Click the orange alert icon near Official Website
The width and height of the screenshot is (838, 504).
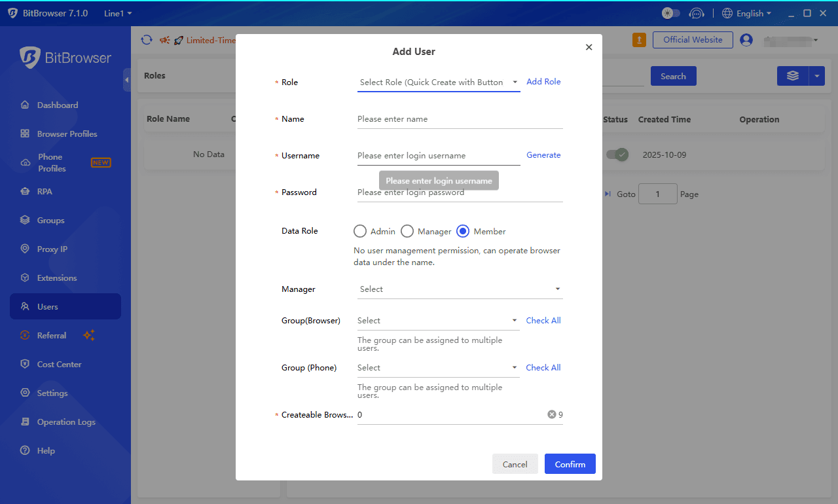point(639,40)
